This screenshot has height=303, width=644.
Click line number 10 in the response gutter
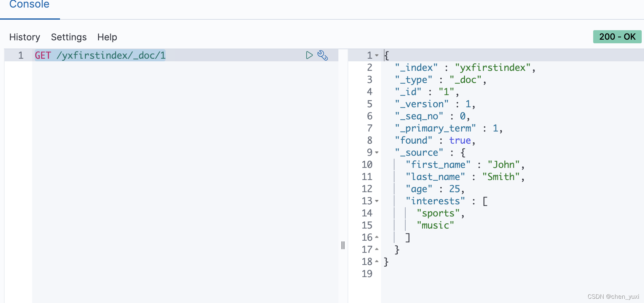(367, 165)
